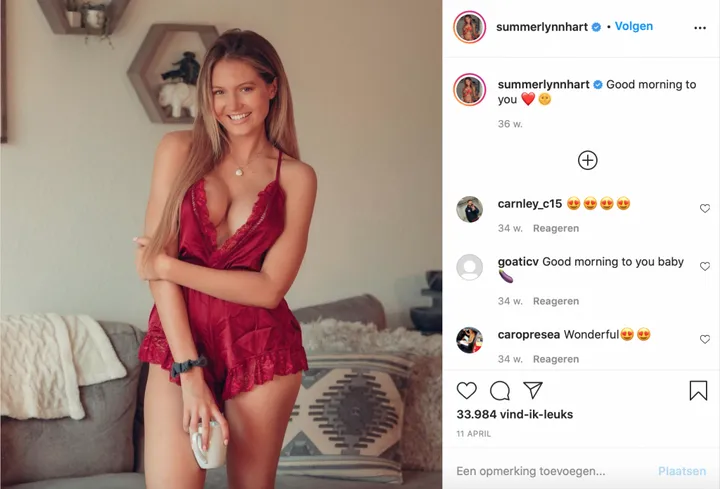
Task: Submit the comment with Plaatsen
Action: click(x=682, y=471)
